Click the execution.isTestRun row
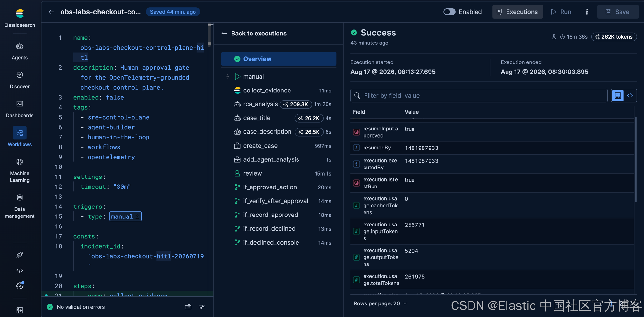This screenshot has width=644, height=317. pos(492,183)
